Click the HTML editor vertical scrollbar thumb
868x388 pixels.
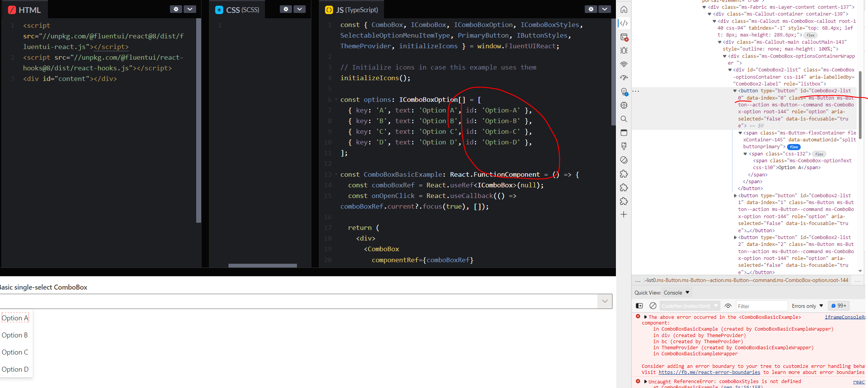coord(198,121)
